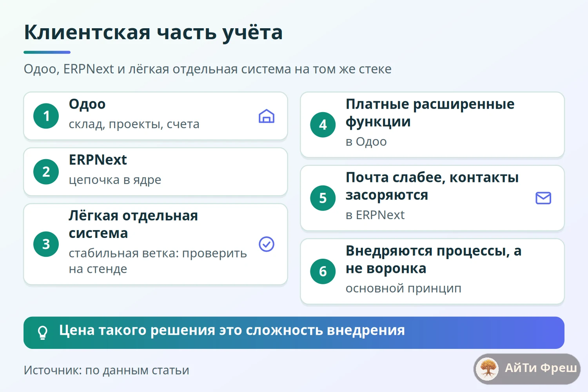Screen dimensions: 588x392
Task: Click the footer text Источник: по данным статьи
Action: [x=106, y=370]
